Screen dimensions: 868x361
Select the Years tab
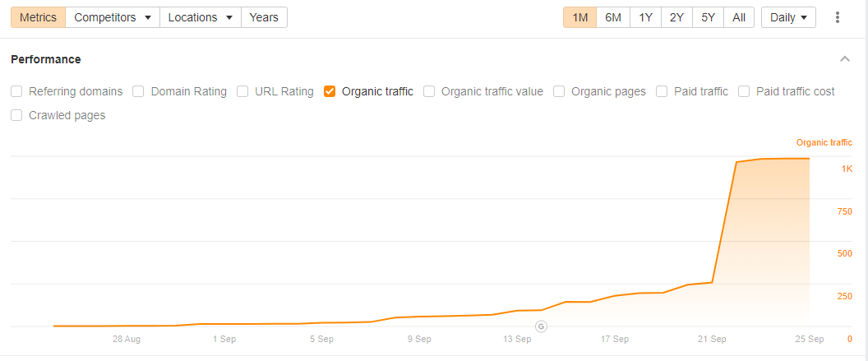(264, 17)
